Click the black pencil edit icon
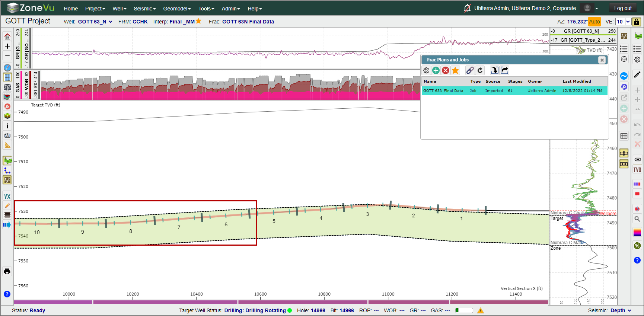644x316 pixels. [x=637, y=75]
